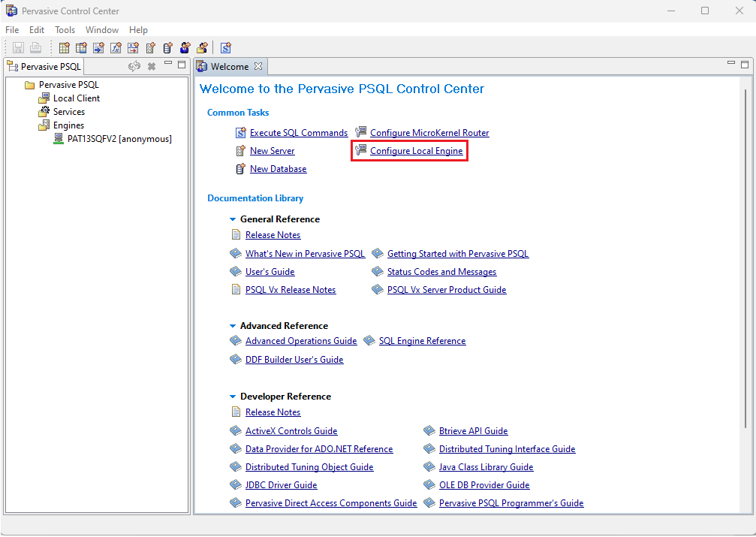756x537 pixels.
Task: Click the New User-defined Function (fx) icon
Action: (116, 48)
